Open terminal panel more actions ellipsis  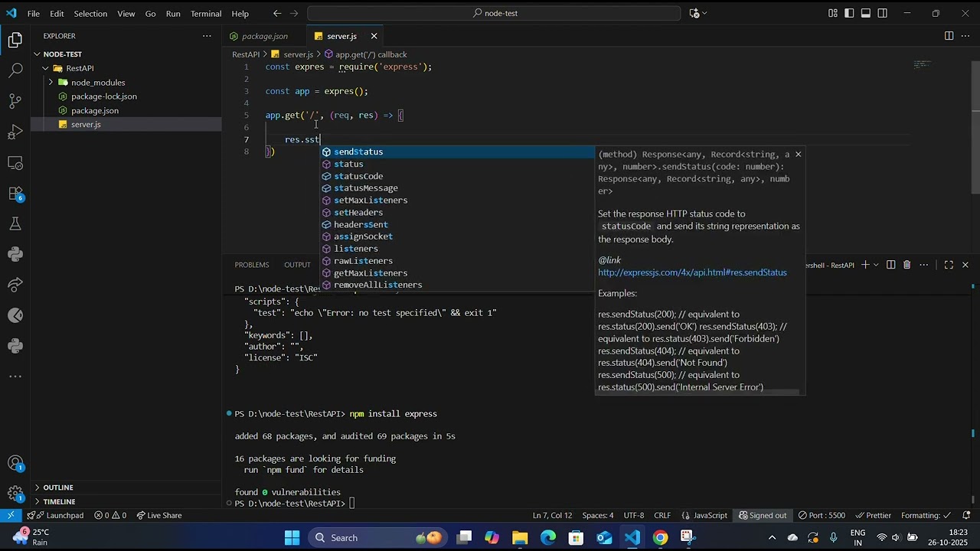(x=924, y=265)
